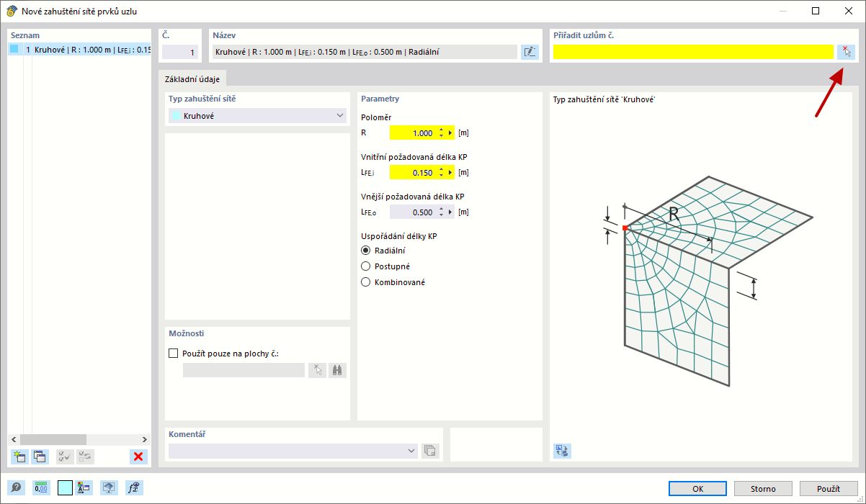Viewport: 866px width, 504px height.
Task: Enable 'Použít pouze na plochy č.' checkbox
Action: (173, 354)
